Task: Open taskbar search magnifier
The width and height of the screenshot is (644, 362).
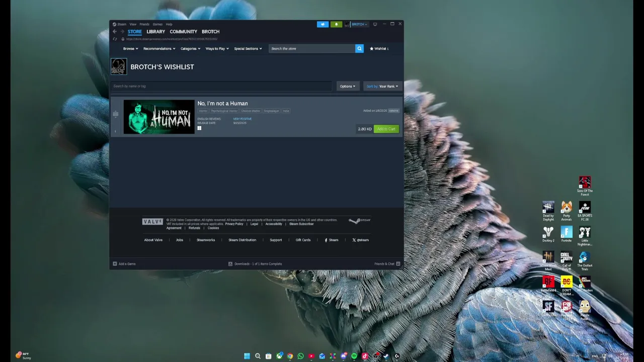Action: coord(258,356)
